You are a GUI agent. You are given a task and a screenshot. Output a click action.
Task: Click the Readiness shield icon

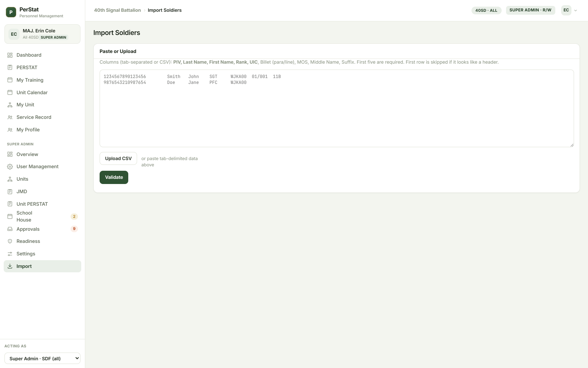pos(10,241)
